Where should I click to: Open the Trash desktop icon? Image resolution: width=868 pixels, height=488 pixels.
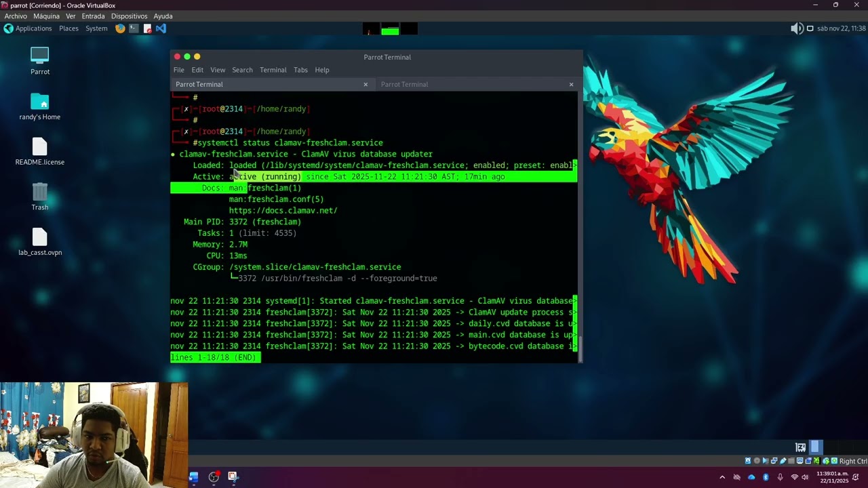tap(40, 197)
